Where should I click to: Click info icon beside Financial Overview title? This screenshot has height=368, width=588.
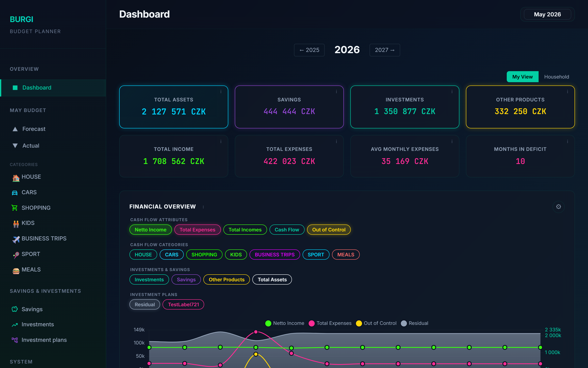click(x=203, y=207)
